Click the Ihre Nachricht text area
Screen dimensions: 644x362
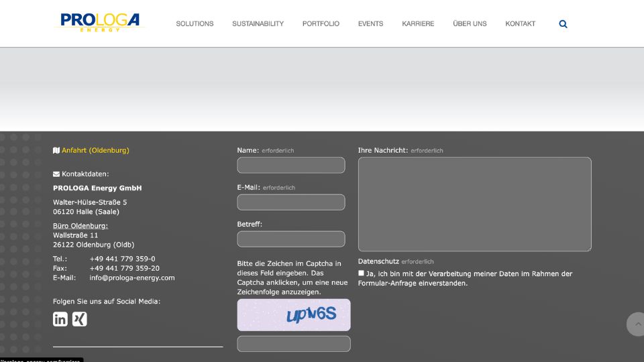point(474,204)
